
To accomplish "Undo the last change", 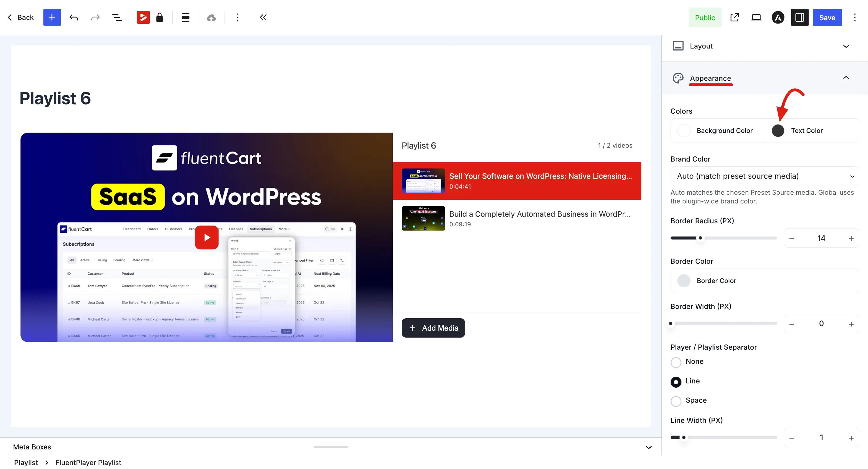I will pos(74,17).
